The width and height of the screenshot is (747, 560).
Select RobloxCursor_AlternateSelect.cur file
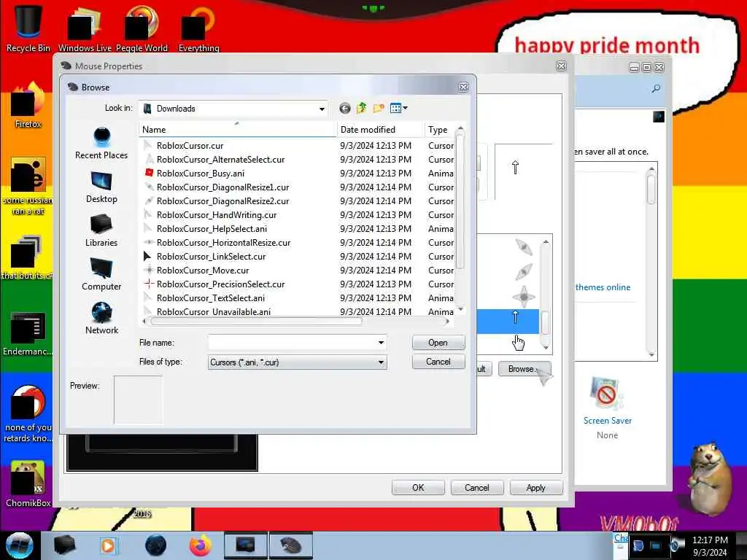coord(220,160)
